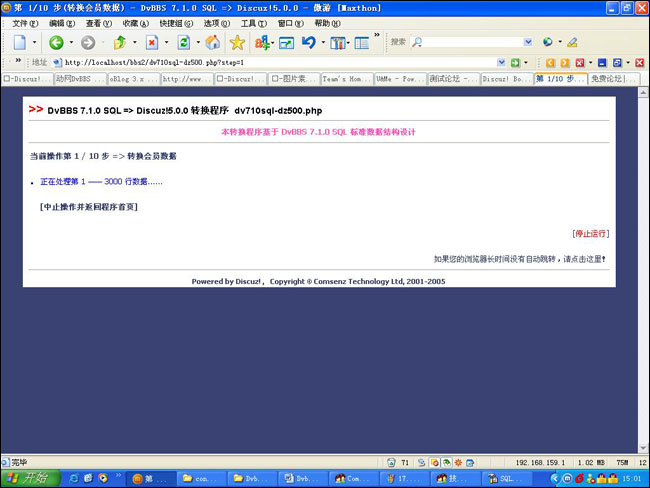Switch to the 动网DvBBS tab
The image size is (650, 488).
80,79
